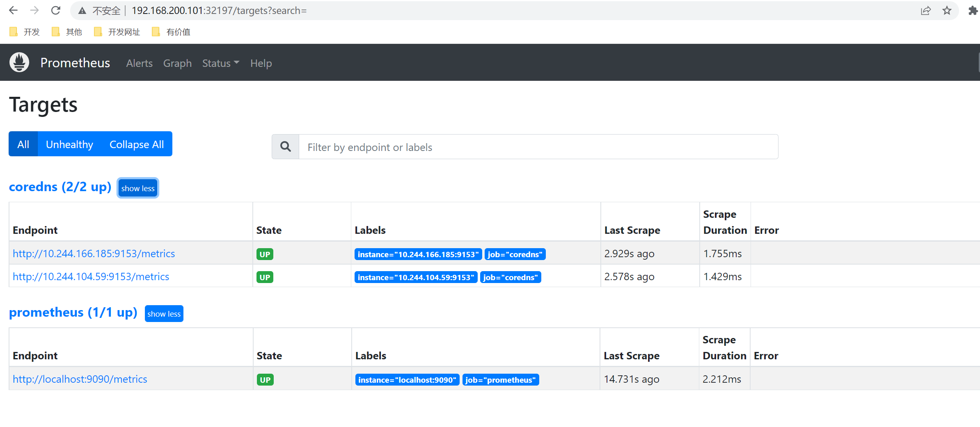
Task: Click scrape duration 1.755ms
Action: click(x=722, y=253)
